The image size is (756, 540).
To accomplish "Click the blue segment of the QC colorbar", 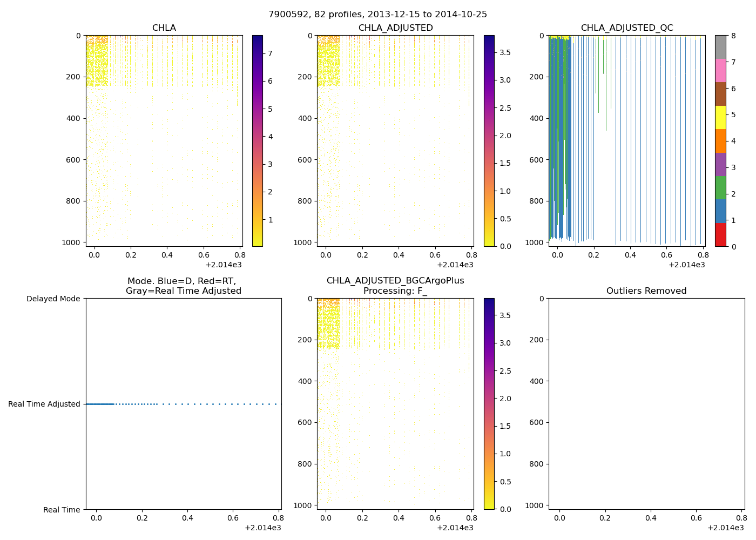I will click(x=720, y=211).
